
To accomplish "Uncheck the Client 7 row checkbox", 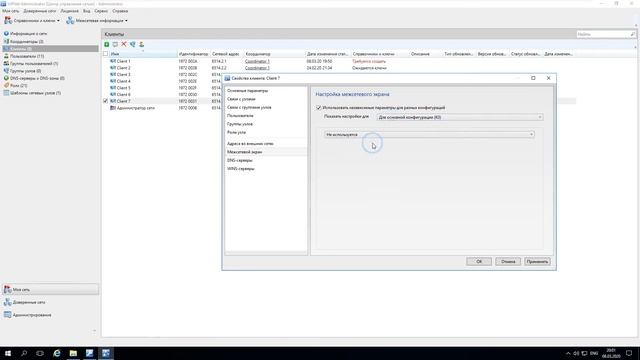I will [x=106, y=101].
